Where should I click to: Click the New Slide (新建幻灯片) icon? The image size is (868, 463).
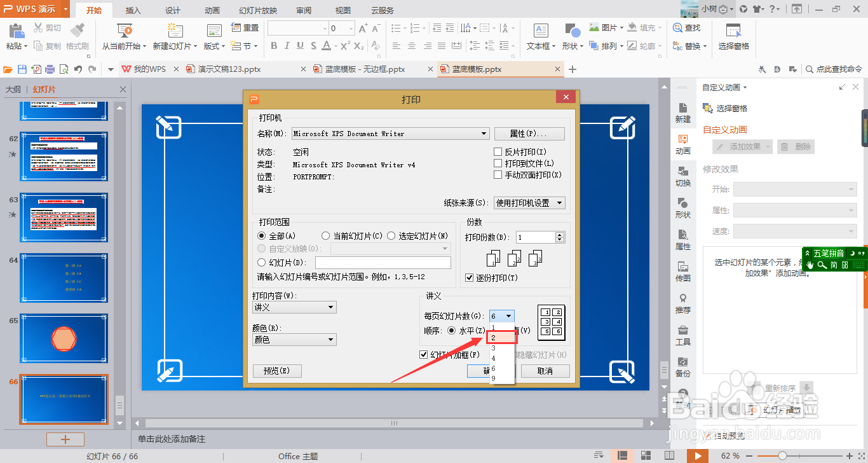175,31
